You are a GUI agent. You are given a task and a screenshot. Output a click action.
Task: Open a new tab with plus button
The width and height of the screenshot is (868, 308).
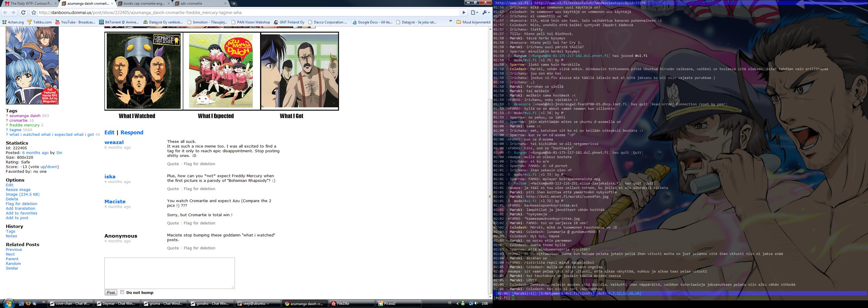tap(233, 3)
